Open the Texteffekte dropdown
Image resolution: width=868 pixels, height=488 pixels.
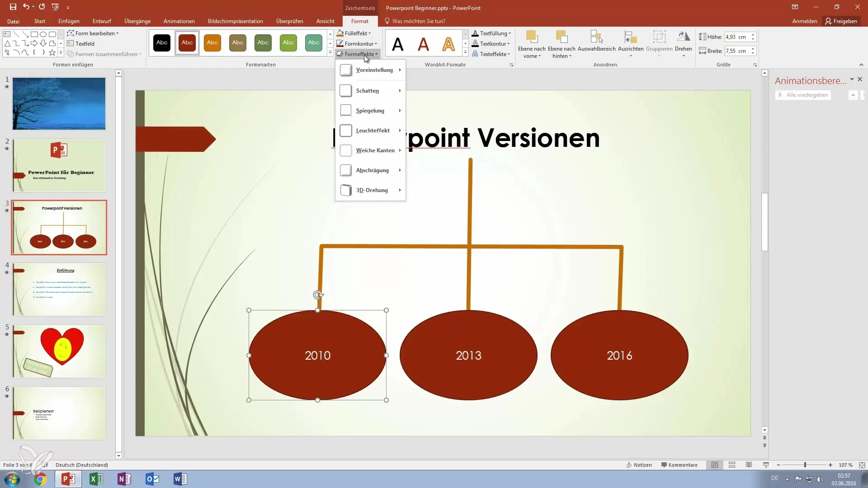pyautogui.click(x=491, y=54)
